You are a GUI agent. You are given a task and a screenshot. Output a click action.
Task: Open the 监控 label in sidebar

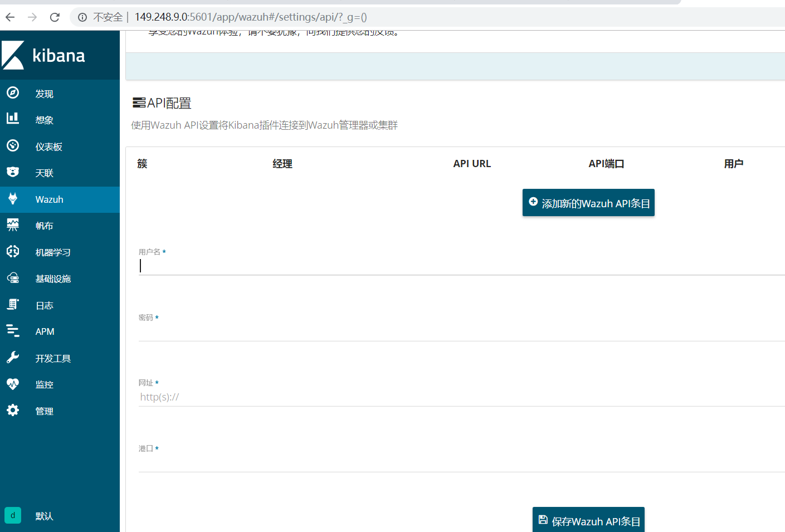(45, 384)
